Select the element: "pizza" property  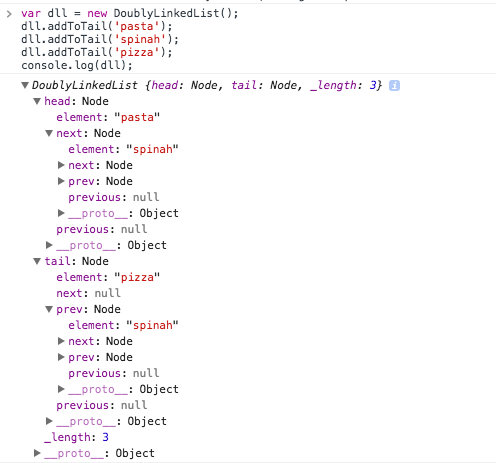coord(108,277)
